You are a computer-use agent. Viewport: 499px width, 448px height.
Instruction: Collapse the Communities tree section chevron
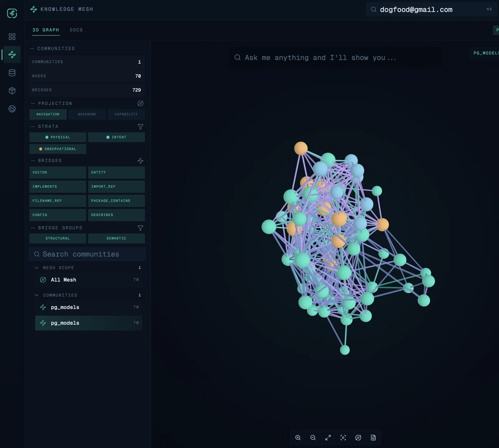point(37,295)
